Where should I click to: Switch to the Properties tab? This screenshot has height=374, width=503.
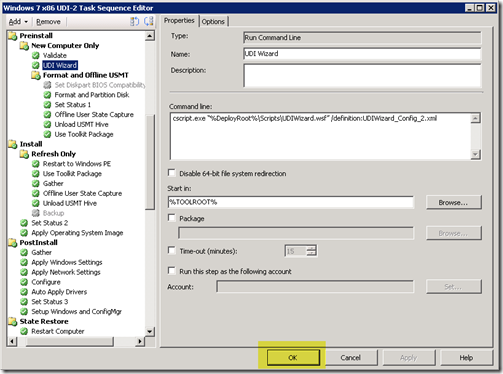tap(179, 21)
